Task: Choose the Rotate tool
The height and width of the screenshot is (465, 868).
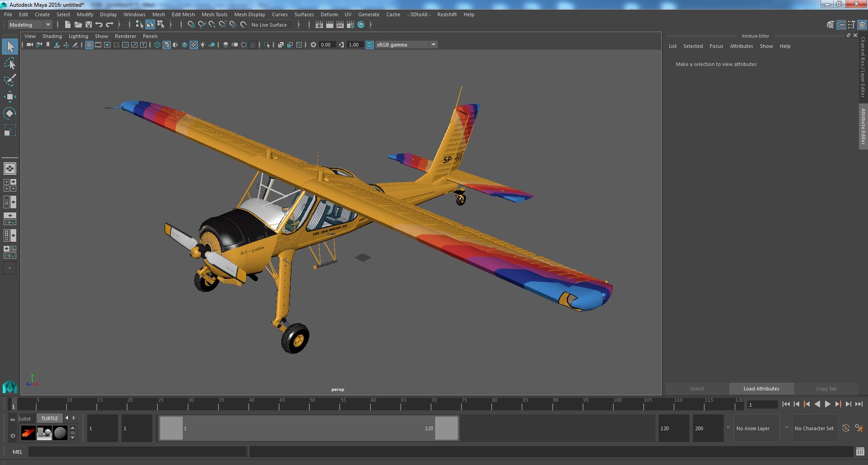Action: pyautogui.click(x=10, y=113)
